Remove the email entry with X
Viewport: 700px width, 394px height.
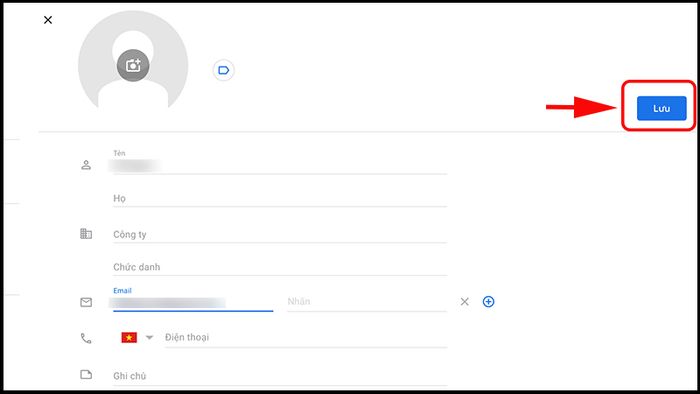pos(465,302)
